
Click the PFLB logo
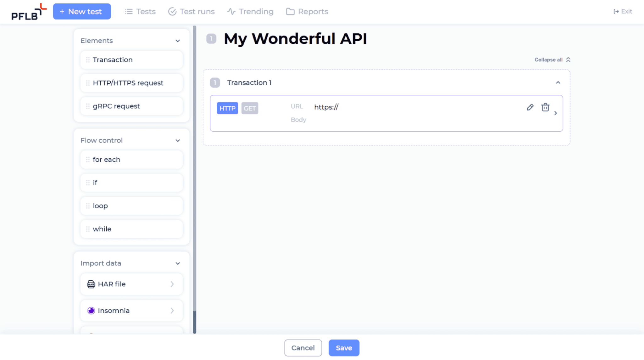tap(29, 12)
